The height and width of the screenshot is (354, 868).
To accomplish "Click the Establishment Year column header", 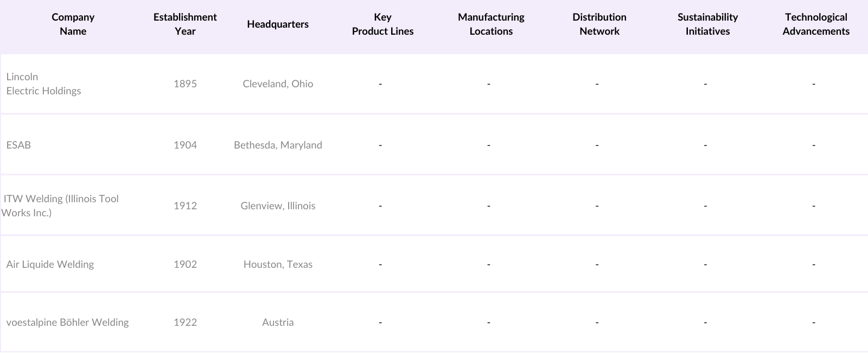I will point(185,24).
